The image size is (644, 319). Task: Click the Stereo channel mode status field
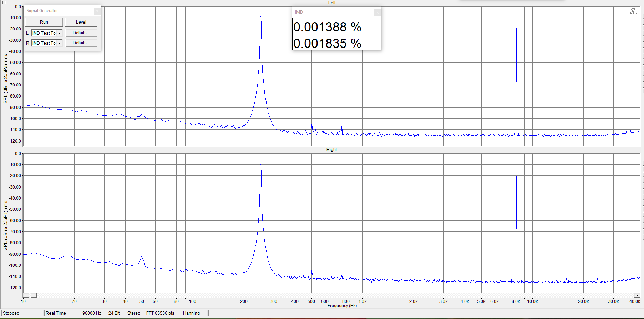pos(134,313)
